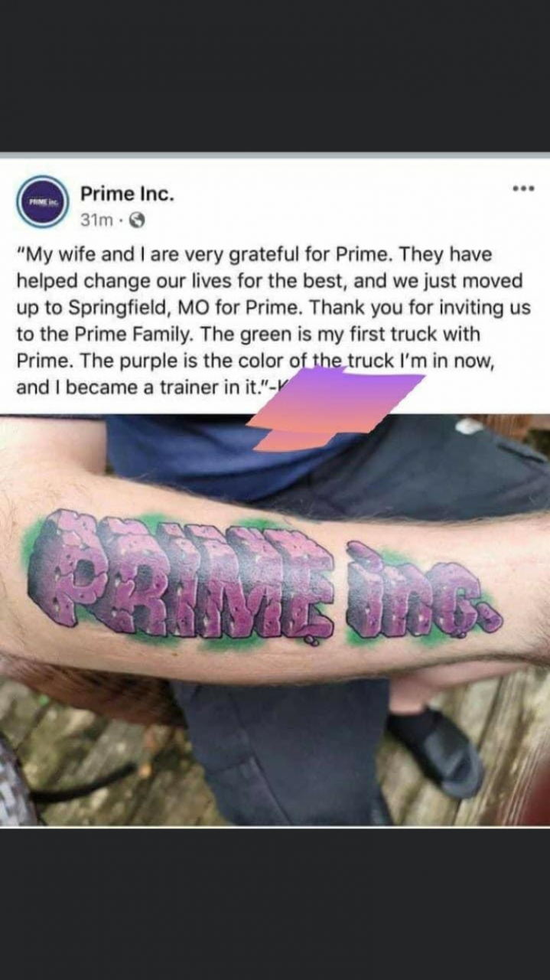Open the Prime Inc. page name link
This screenshot has width=550, height=980.
coord(127,194)
